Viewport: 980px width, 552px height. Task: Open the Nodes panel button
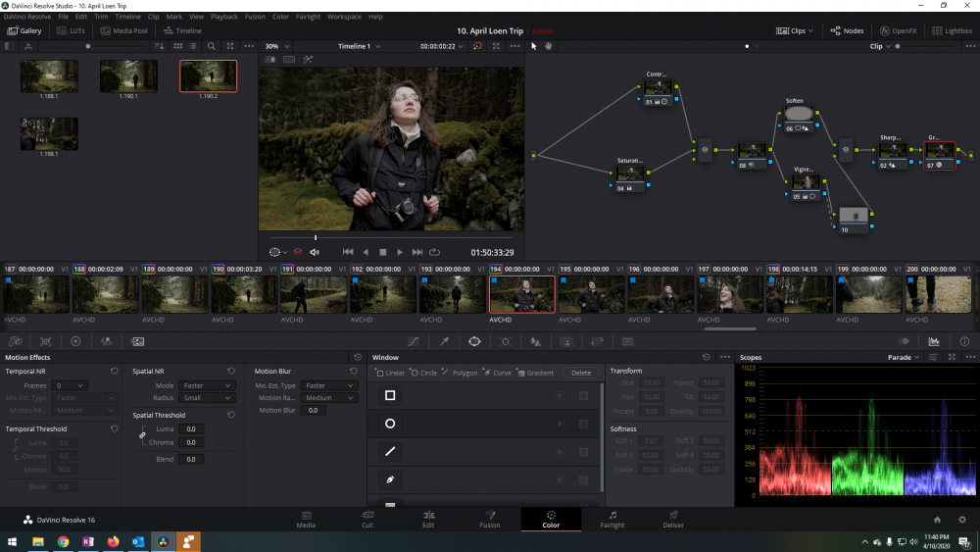(848, 30)
